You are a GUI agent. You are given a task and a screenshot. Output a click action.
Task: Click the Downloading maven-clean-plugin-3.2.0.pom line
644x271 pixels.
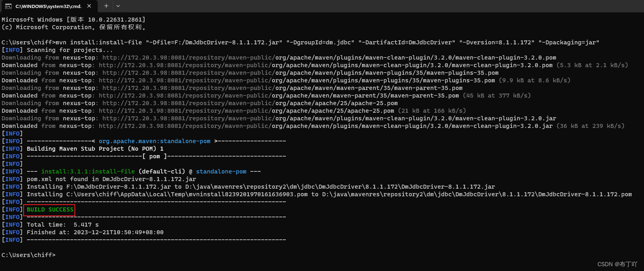tap(279, 58)
